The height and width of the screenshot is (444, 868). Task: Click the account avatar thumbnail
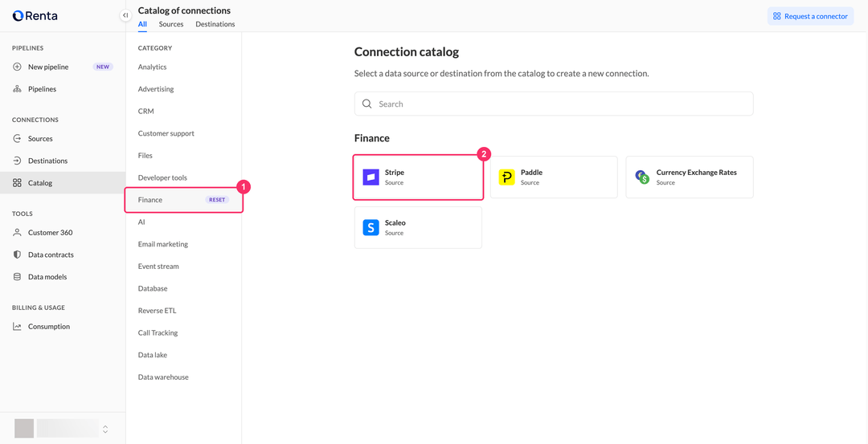tap(24, 429)
